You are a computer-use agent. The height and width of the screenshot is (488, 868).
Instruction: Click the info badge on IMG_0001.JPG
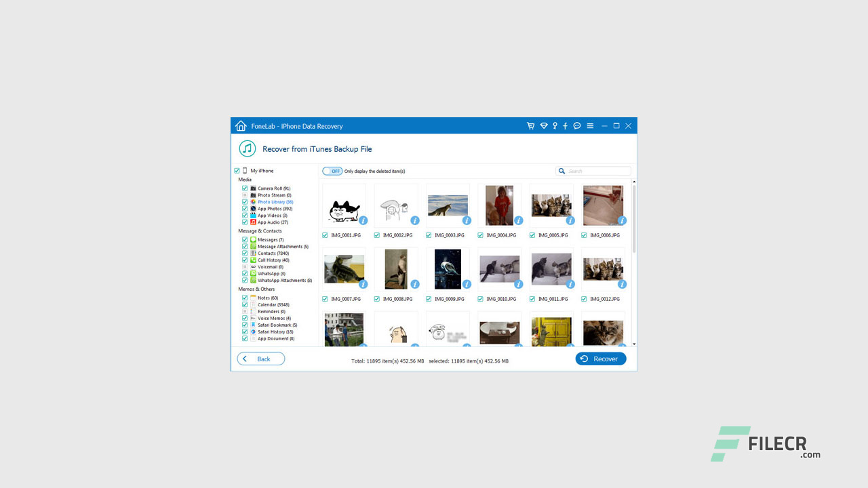point(363,220)
